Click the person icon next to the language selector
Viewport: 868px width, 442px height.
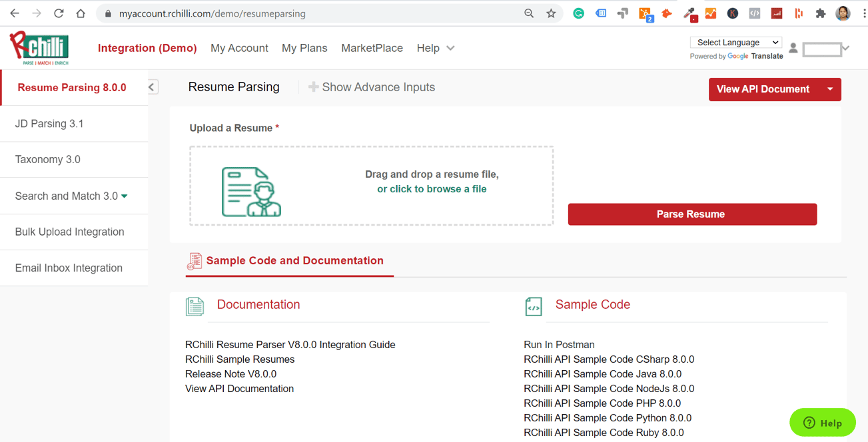[793, 48]
